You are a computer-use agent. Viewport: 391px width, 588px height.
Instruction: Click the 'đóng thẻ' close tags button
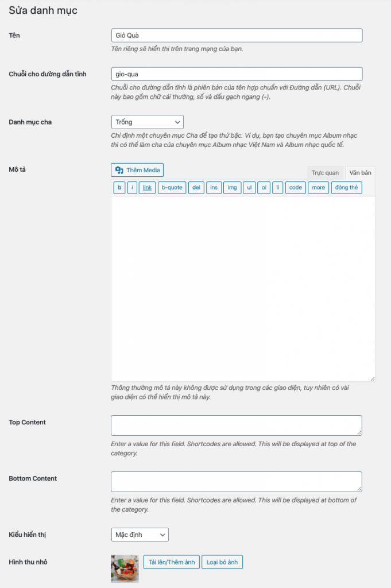[x=346, y=188]
